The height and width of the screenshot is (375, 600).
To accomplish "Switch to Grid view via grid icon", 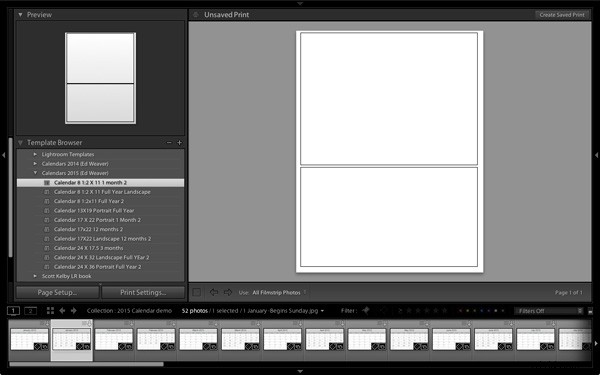I will click(x=50, y=311).
